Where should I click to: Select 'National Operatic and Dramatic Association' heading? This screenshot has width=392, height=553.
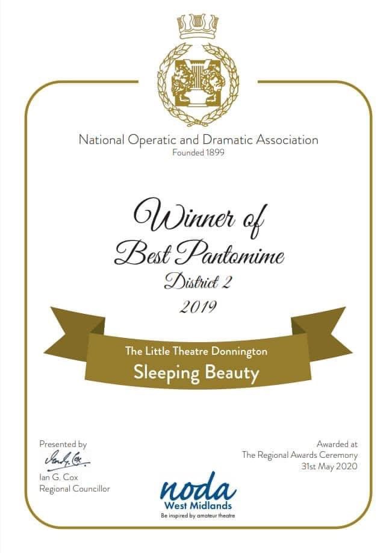point(199,140)
